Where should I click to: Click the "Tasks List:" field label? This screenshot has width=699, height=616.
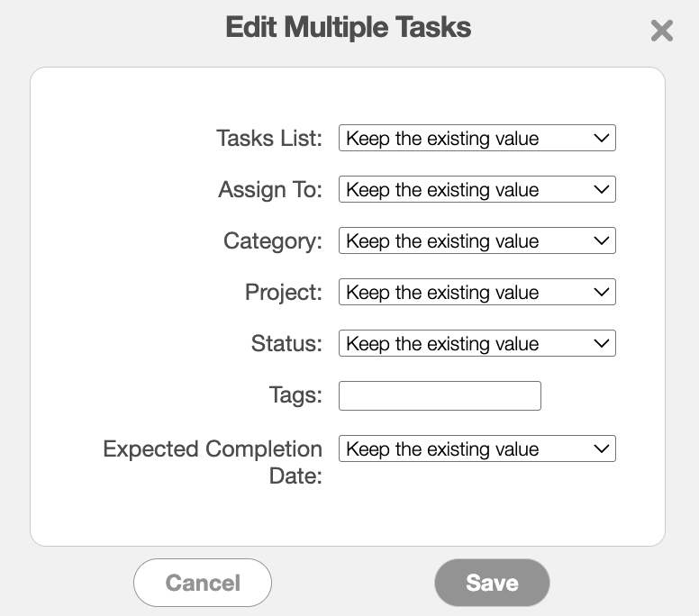pos(268,138)
